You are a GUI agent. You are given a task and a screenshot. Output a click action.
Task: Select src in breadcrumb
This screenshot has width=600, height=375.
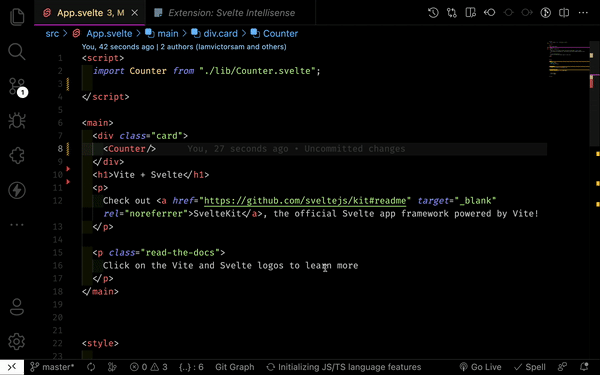coord(52,34)
